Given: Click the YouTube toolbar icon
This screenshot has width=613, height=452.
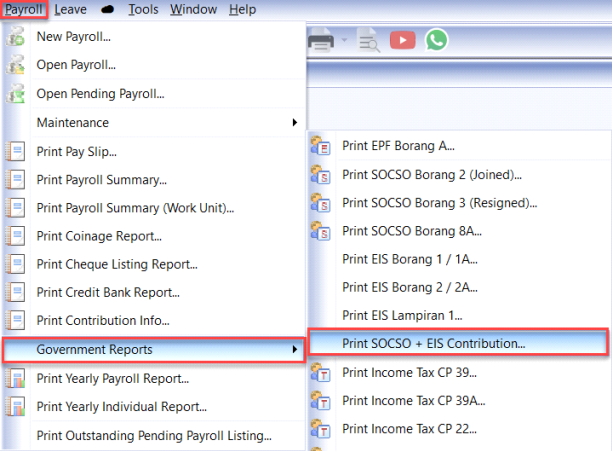Looking at the screenshot, I should (x=403, y=40).
